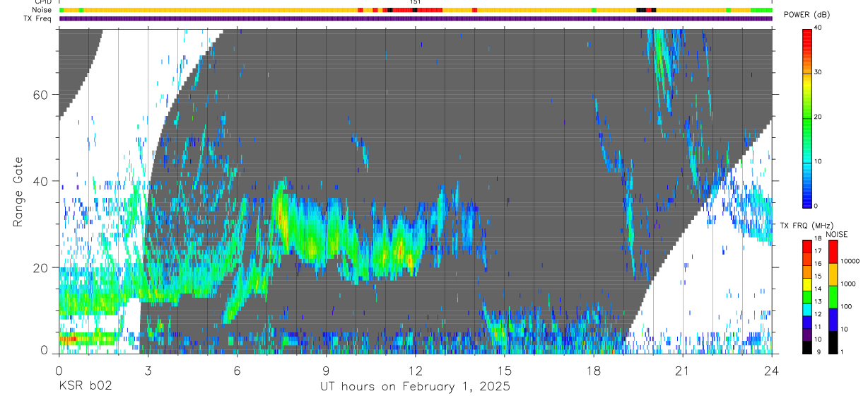Pick the yellow segment of the TX FRQ bar
868x401 pixels.
(807, 284)
